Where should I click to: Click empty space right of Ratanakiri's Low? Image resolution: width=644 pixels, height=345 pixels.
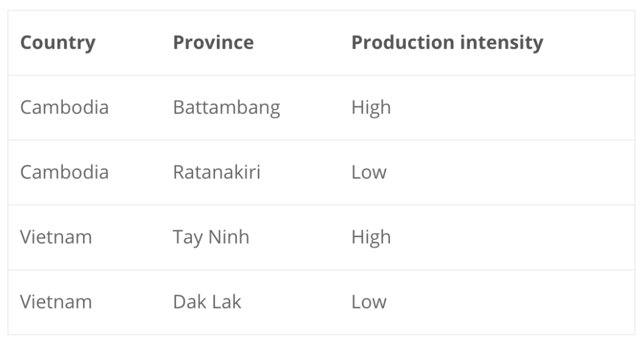(x=511, y=172)
